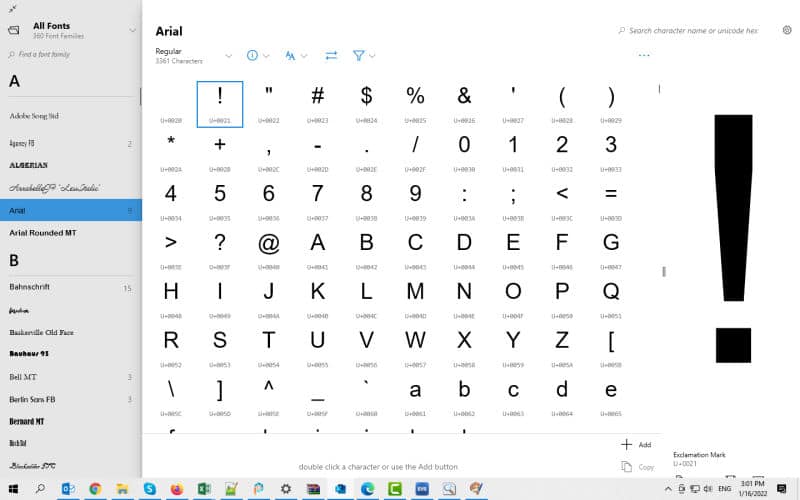Open Excel from the taskbar
The image size is (800, 500).
[x=204, y=489]
